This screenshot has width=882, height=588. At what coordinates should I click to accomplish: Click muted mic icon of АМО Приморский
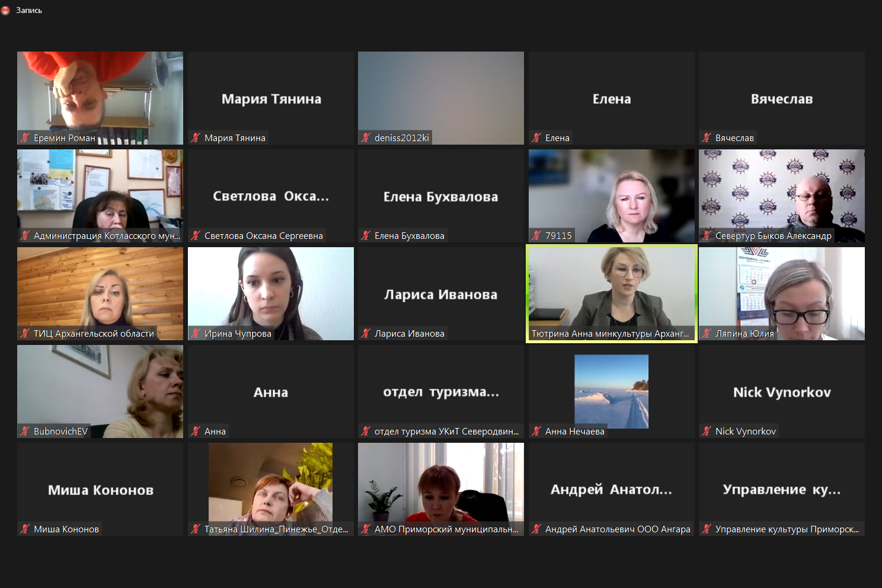click(366, 529)
